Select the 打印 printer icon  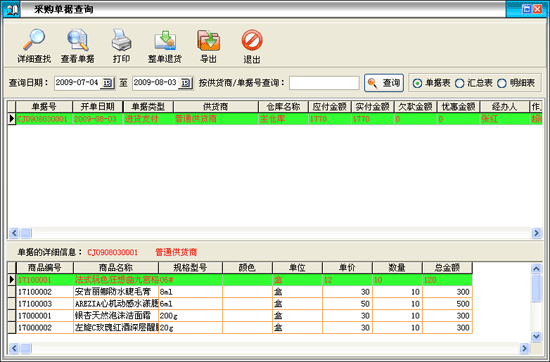point(121,39)
